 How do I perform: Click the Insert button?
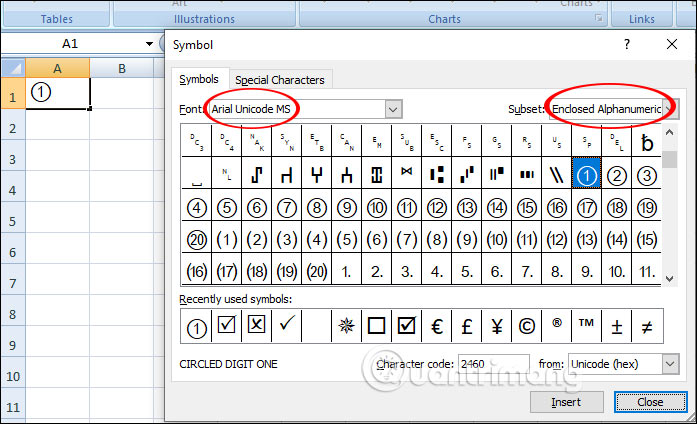point(565,402)
